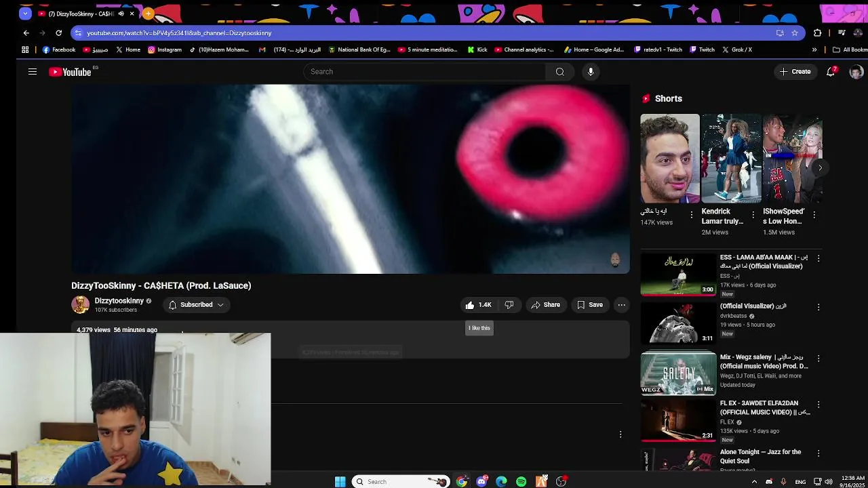Image resolution: width=868 pixels, height=488 pixels.
Task: Open Windows Start menu
Action: click(340, 482)
